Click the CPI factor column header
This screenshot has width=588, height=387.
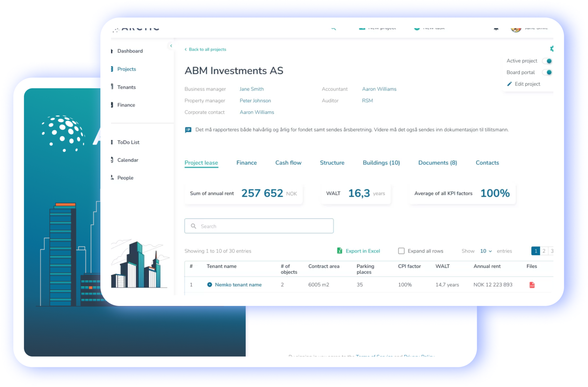pyautogui.click(x=409, y=266)
